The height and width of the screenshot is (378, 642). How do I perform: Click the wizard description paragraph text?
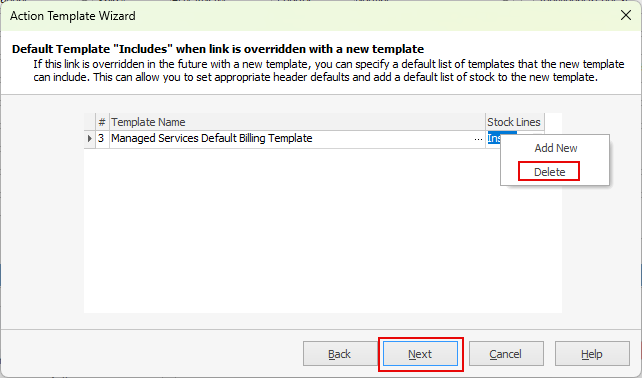click(x=329, y=70)
